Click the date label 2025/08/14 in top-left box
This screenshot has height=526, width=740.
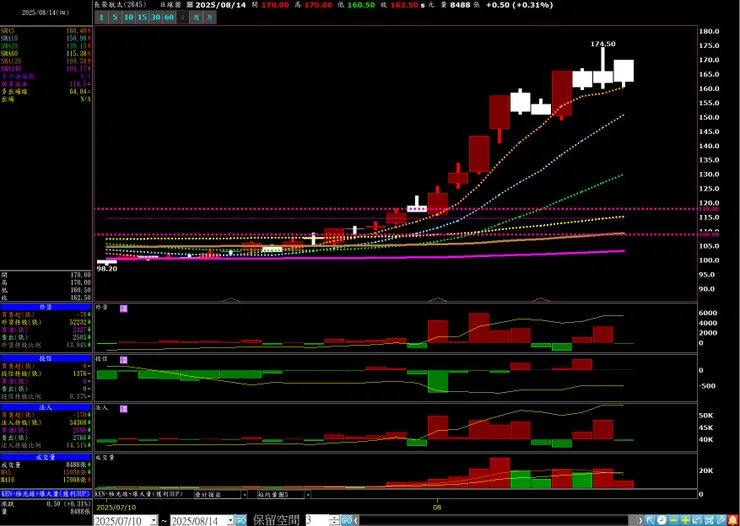(x=45, y=13)
